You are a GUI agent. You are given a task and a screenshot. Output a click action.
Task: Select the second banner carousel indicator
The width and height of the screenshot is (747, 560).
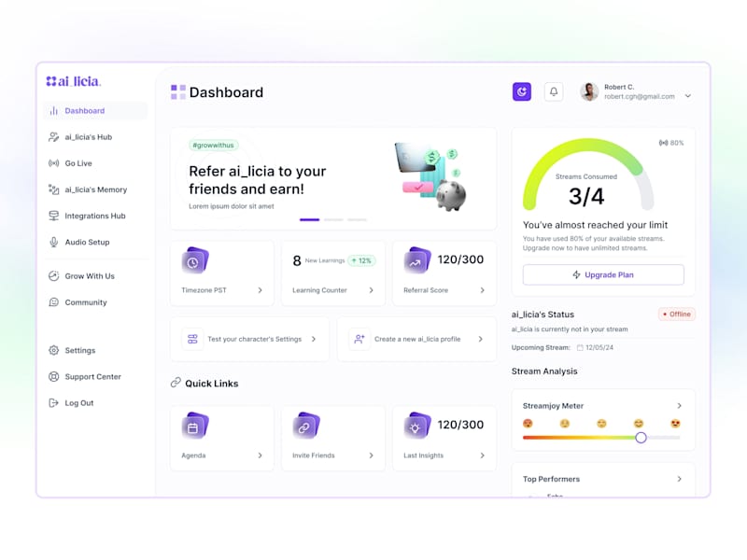(x=333, y=219)
